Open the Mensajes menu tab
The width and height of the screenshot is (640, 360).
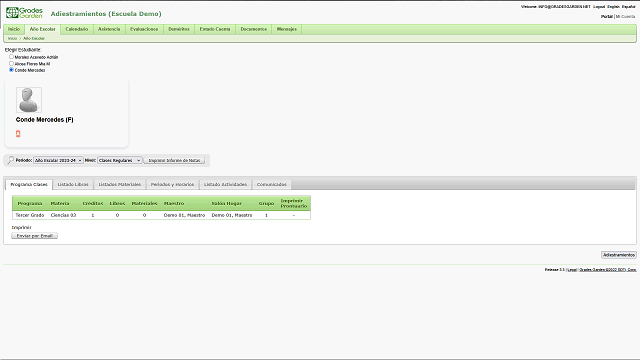point(287,29)
